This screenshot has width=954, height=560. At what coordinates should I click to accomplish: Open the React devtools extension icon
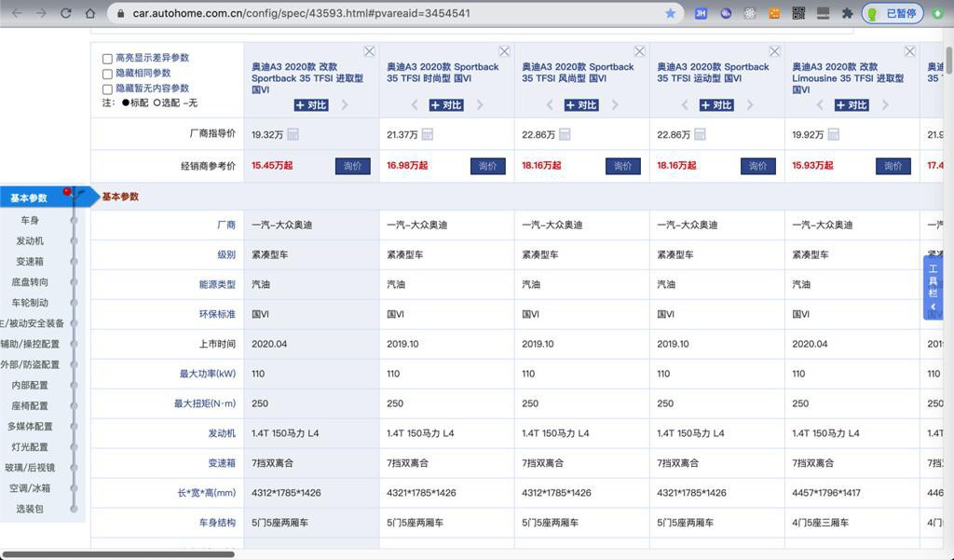click(750, 13)
